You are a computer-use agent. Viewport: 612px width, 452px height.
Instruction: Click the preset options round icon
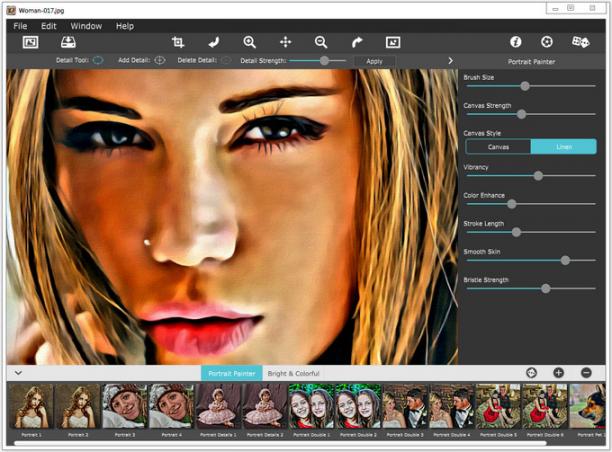531,373
